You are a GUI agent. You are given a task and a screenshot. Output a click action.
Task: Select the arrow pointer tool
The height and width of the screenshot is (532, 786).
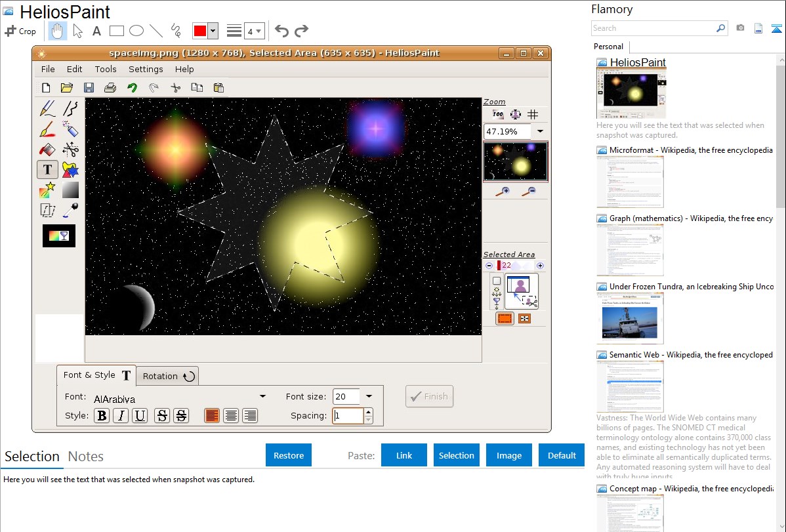point(77,31)
